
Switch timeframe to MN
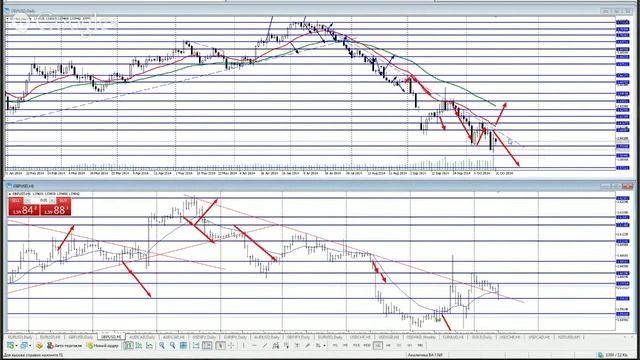[420, 345]
